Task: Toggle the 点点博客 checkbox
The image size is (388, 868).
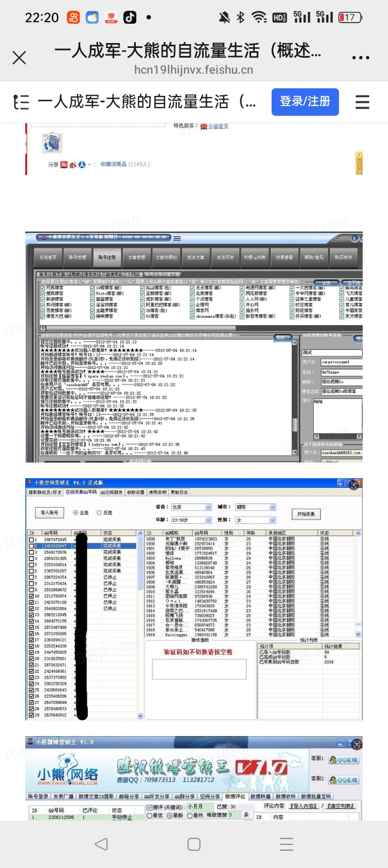Action: pos(192,288)
